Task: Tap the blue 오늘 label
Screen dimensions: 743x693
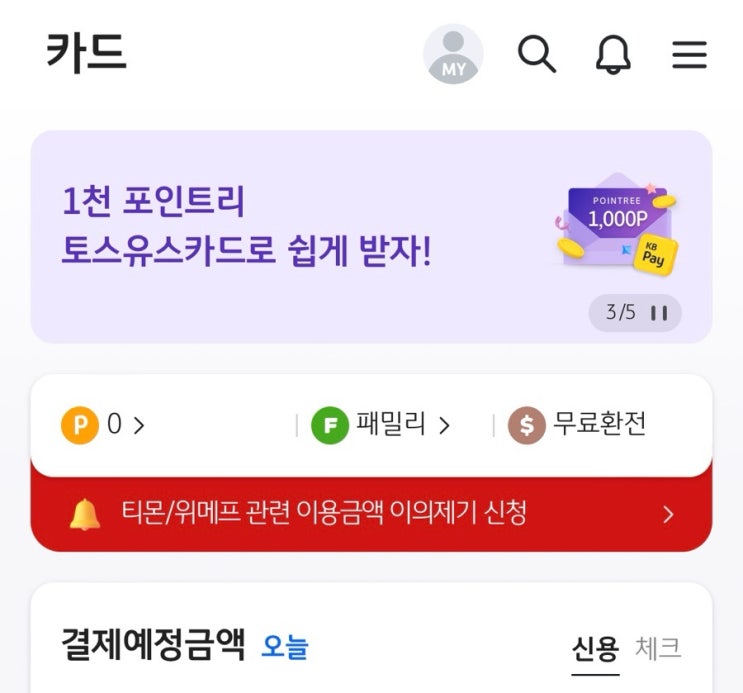Action: point(285,647)
